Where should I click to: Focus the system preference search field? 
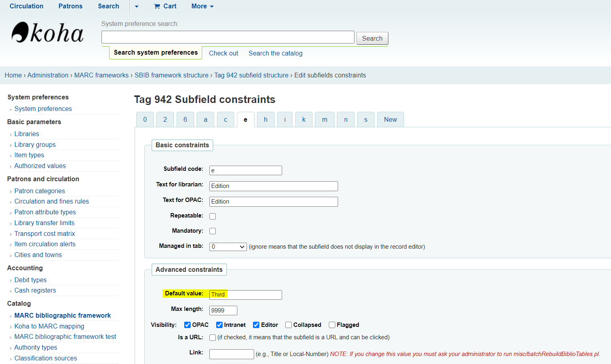[x=228, y=37]
